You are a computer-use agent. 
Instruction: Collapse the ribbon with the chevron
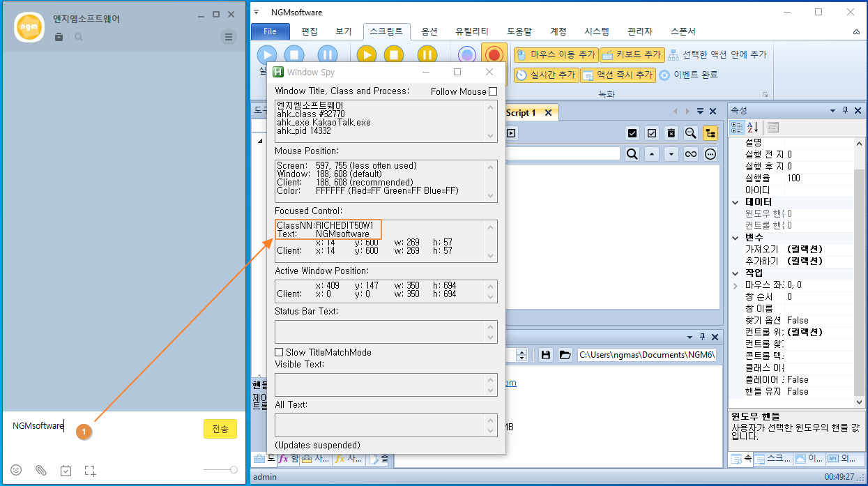click(x=856, y=32)
